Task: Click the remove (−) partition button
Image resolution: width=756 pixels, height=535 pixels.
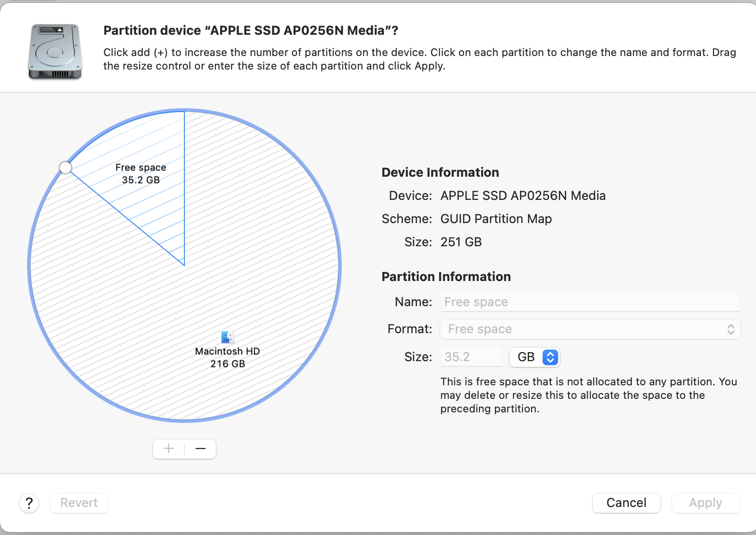Action: pos(200,449)
